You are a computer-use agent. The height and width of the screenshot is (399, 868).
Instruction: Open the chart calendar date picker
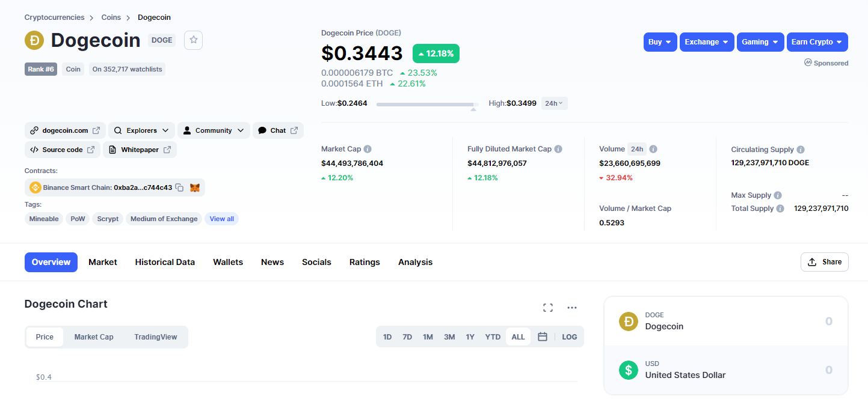[543, 337]
